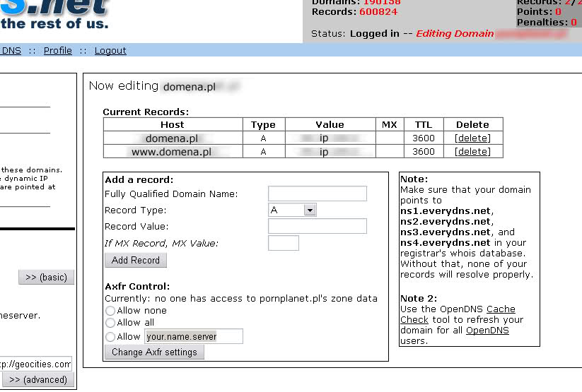This screenshot has width=582, height=392.
Task: Focus the your.name.server text field
Action: tap(194, 336)
